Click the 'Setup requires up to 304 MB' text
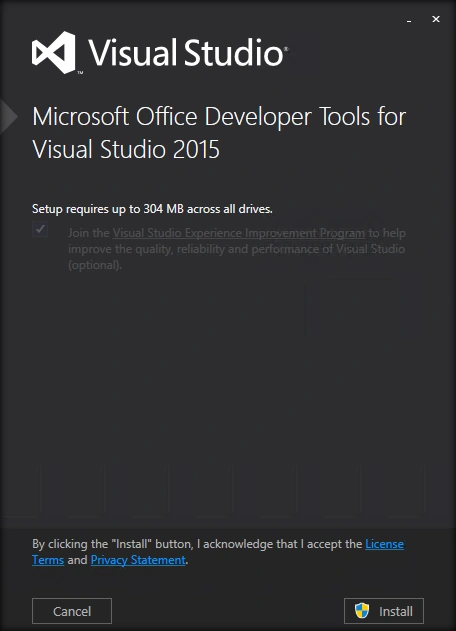This screenshot has height=631, width=456. pyautogui.click(x=152, y=209)
